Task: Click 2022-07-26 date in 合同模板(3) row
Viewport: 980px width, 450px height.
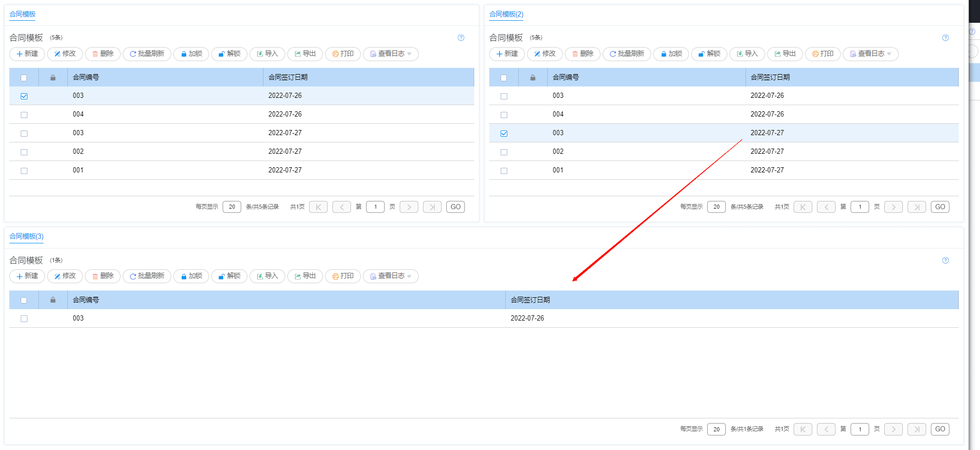Action: pyautogui.click(x=527, y=318)
